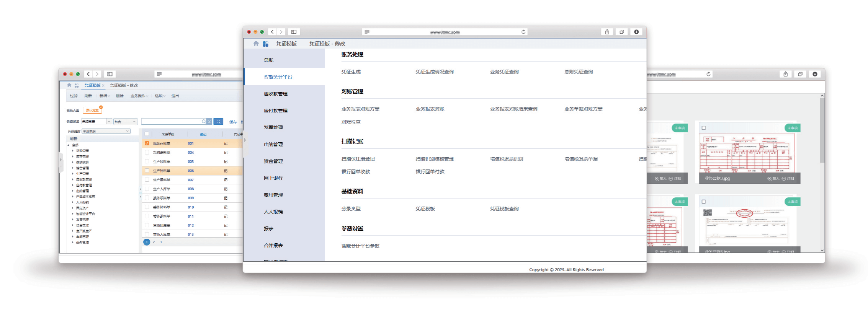Open the 凭证生成 link
Viewport: 868px width, 316px height.
(351, 72)
